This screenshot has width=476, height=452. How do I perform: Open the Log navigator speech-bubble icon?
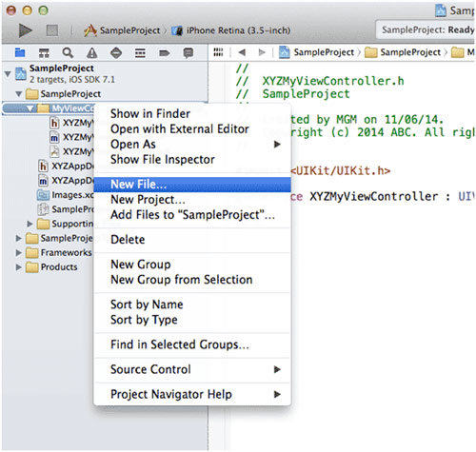(x=188, y=52)
